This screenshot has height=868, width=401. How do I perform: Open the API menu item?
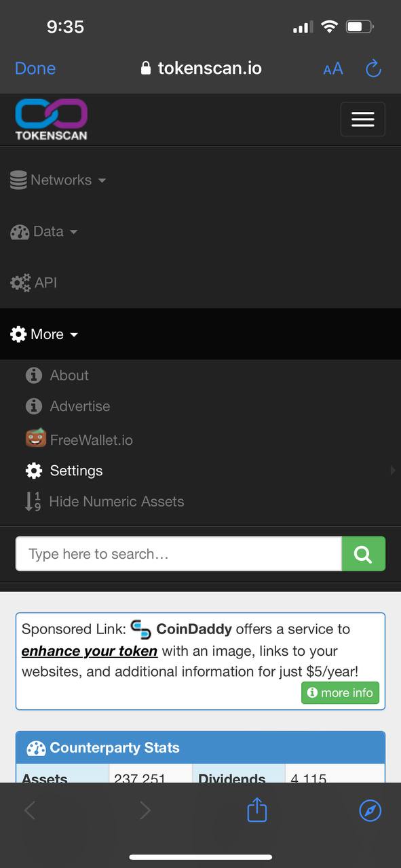(x=34, y=283)
